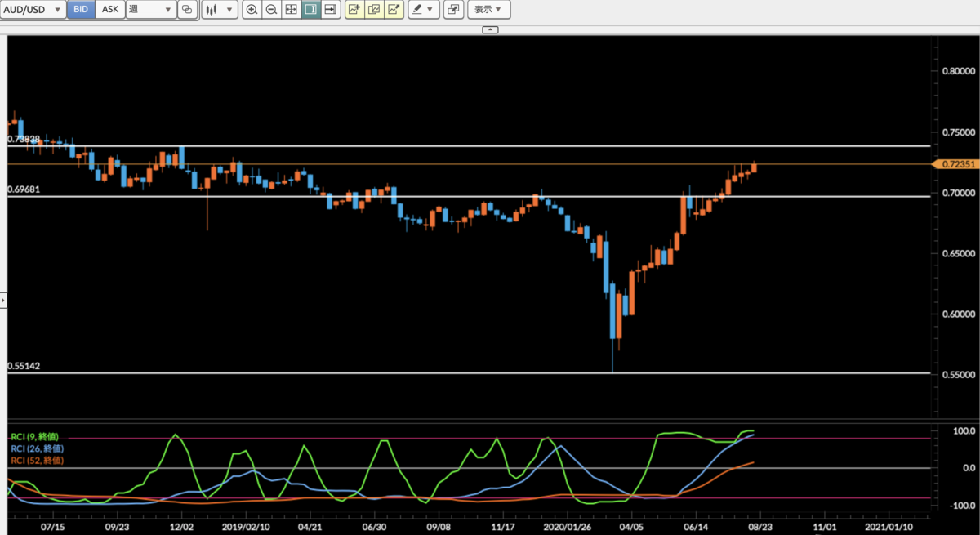The width and height of the screenshot is (980, 535).
Task: Click the 08/23 date axis label
Action: click(x=759, y=528)
